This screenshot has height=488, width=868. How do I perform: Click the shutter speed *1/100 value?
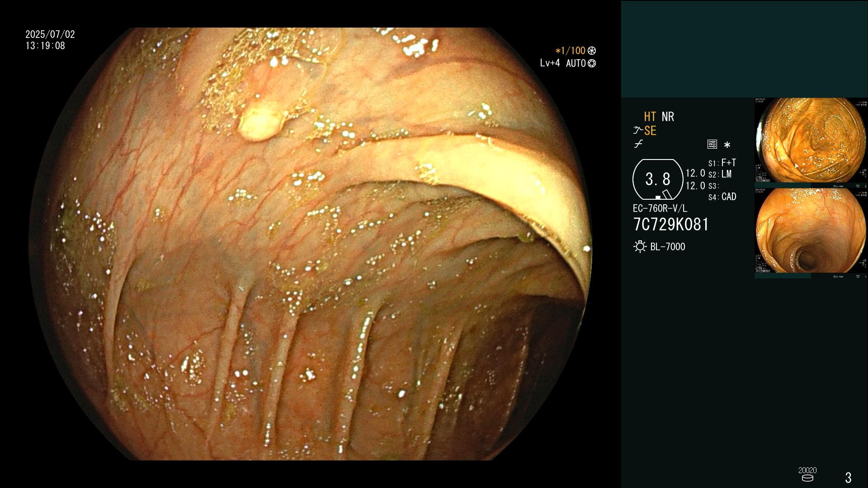click(571, 51)
